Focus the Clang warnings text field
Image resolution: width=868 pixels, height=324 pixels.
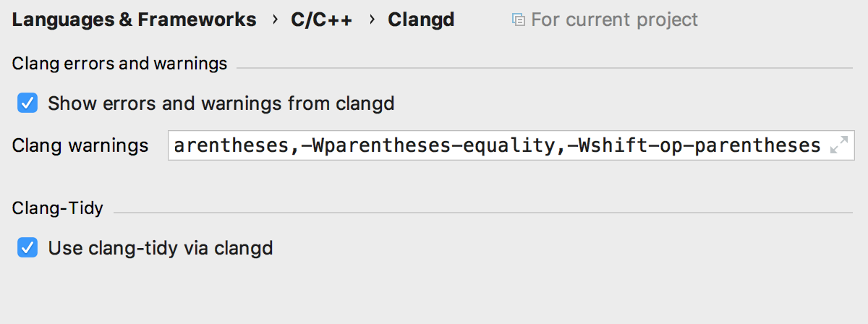[x=511, y=146]
